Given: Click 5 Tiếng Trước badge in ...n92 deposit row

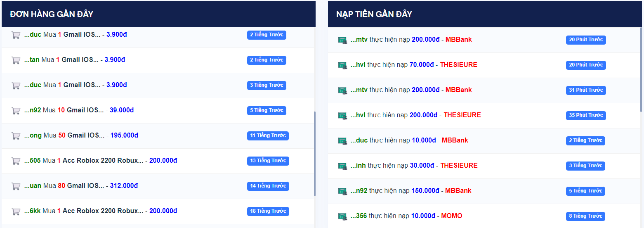Looking at the screenshot, I should point(585,191).
